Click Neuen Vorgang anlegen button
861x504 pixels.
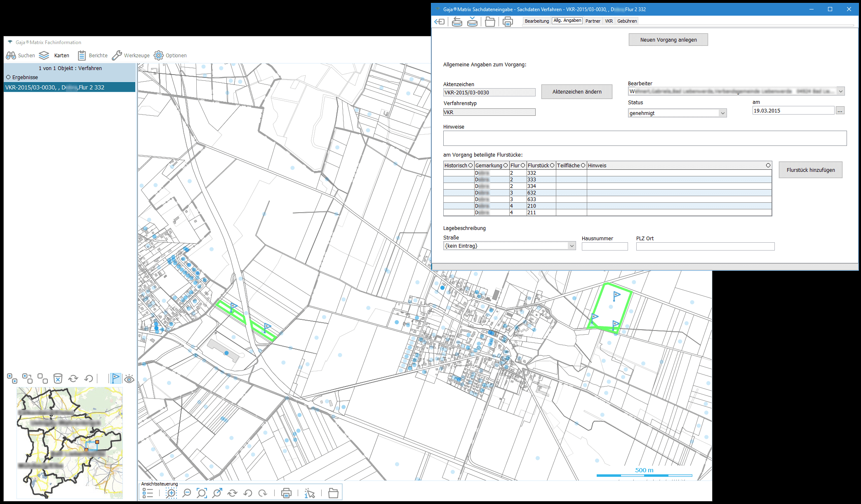pyautogui.click(x=668, y=40)
